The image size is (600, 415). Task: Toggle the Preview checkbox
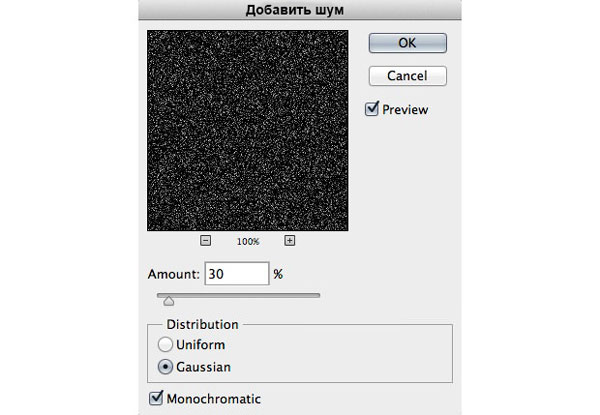372,109
